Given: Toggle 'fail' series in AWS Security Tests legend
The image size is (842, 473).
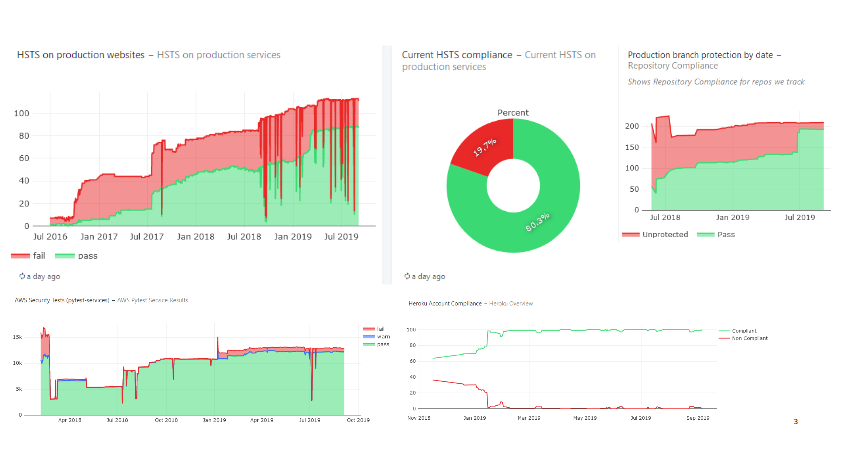Looking at the screenshot, I should coord(374,329).
